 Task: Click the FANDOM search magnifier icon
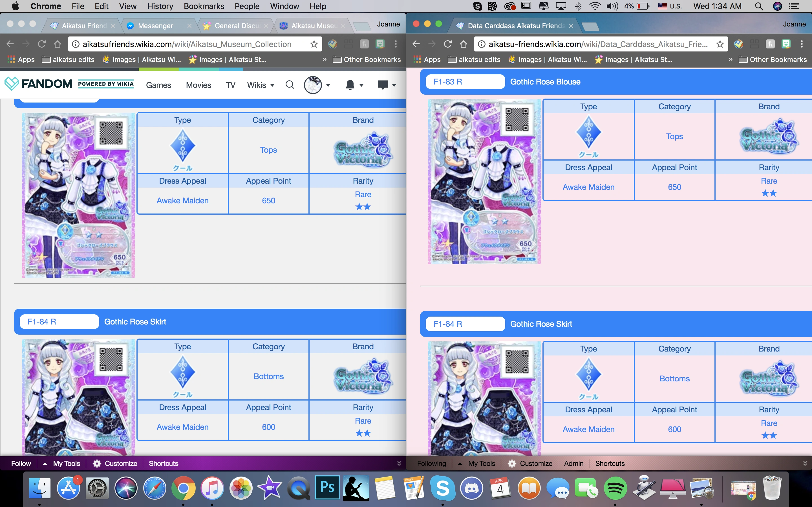tap(290, 85)
